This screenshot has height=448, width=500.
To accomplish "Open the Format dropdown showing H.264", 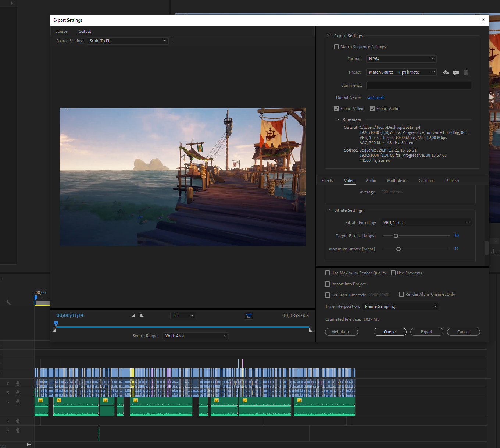I will [401, 59].
